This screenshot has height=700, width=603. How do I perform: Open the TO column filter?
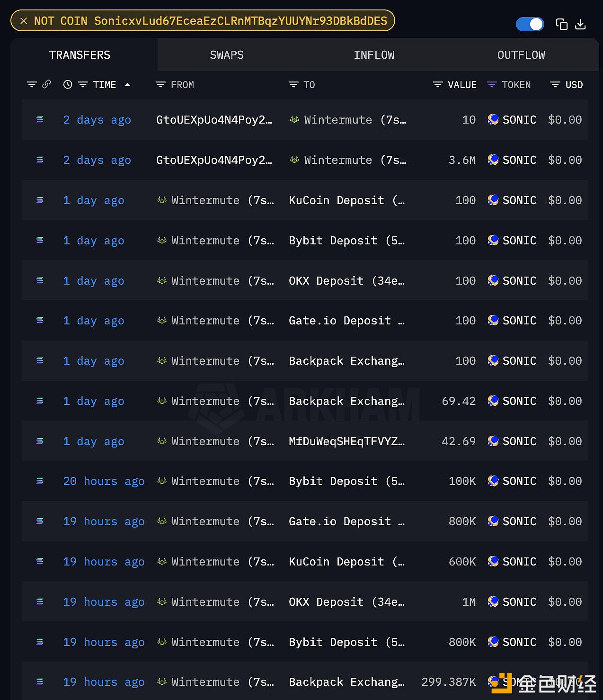[293, 85]
